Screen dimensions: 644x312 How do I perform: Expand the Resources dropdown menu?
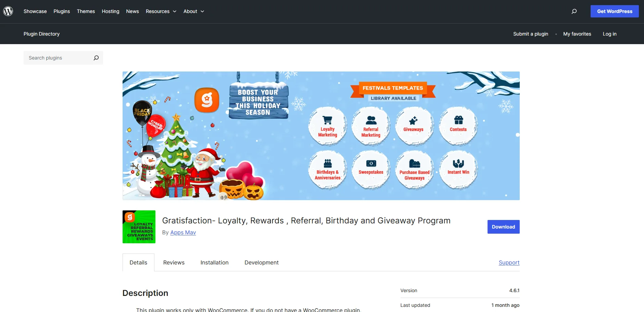click(161, 11)
